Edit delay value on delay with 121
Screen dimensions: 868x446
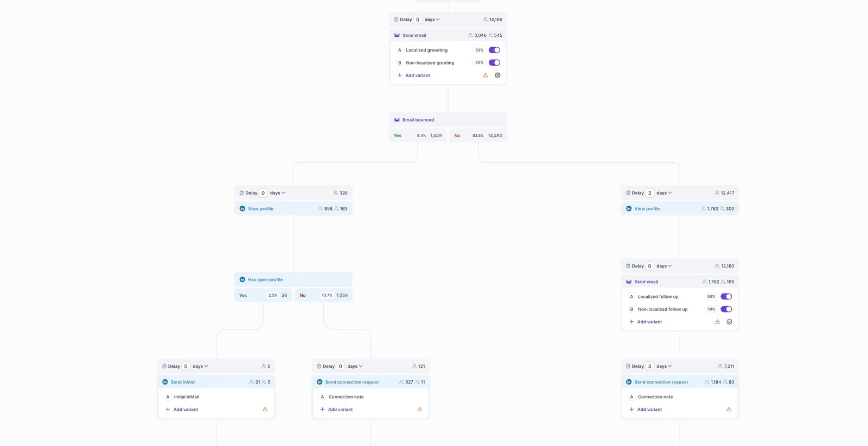[x=340, y=366]
